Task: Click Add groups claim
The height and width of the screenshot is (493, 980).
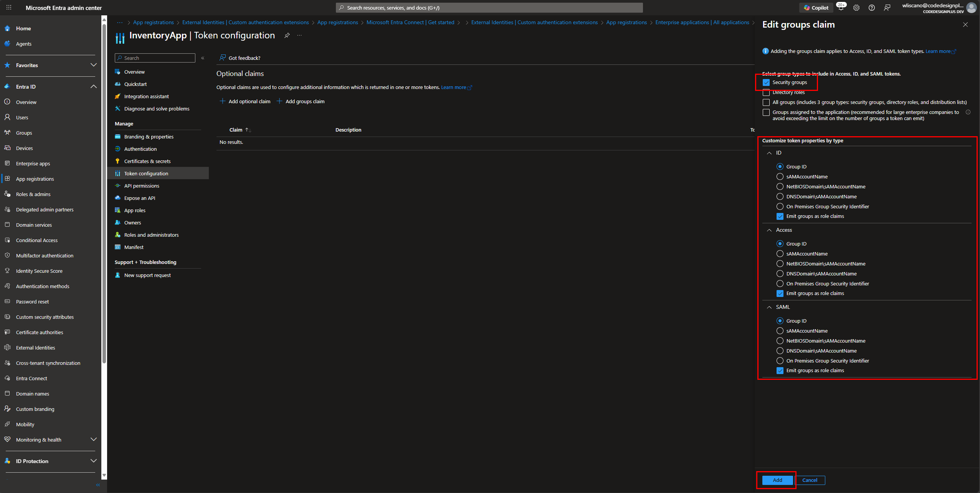Action: [301, 101]
